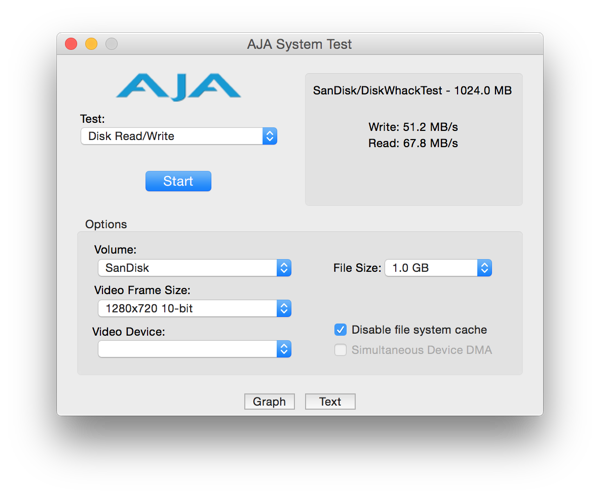Change the File Size from 1.0 GB
The height and width of the screenshot is (497, 600).
(438, 268)
